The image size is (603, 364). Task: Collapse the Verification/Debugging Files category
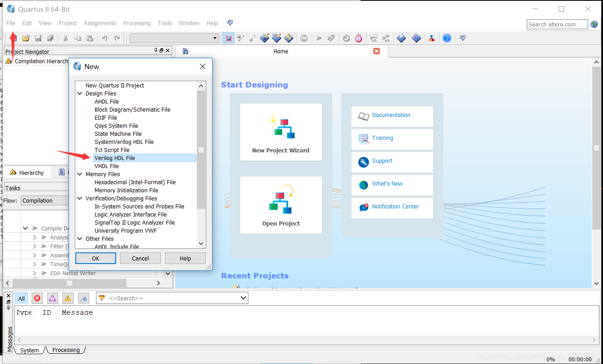pyautogui.click(x=80, y=199)
